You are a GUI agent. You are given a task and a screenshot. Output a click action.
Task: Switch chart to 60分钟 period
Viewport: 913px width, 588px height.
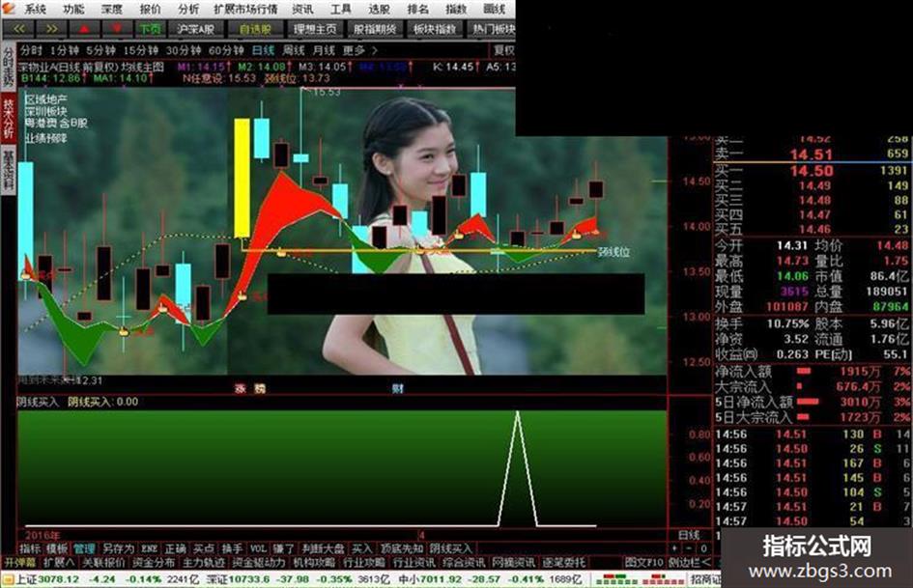(x=226, y=50)
